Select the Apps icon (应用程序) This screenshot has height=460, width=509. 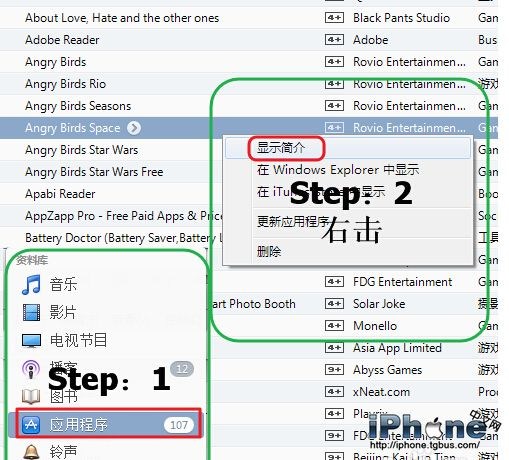31,424
